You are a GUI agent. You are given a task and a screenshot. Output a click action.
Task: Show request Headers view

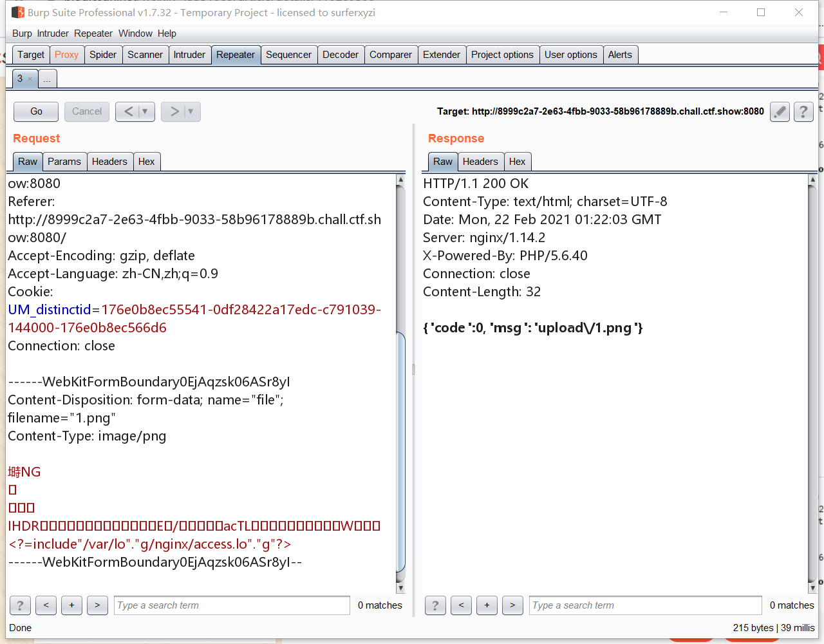click(109, 162)
